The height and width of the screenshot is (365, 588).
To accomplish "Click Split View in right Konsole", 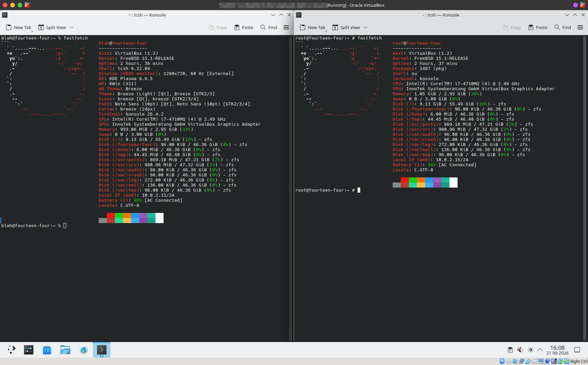I will coord(346,27).
